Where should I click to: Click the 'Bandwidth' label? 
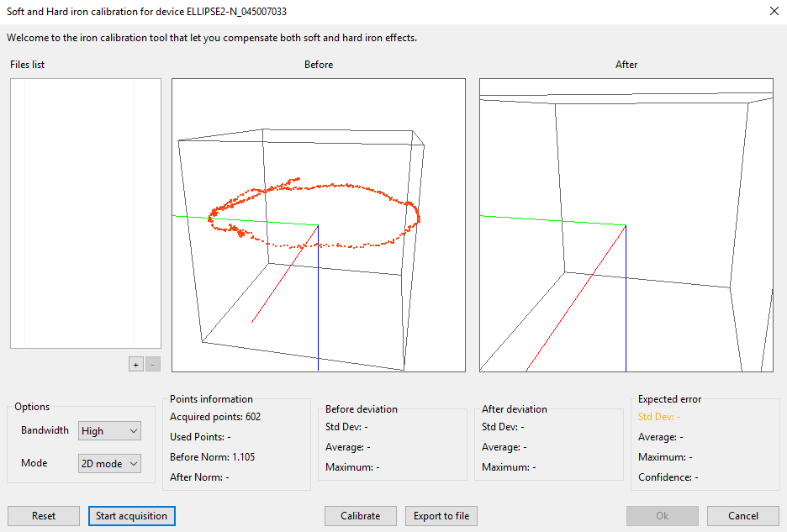(x=45, y=430)
